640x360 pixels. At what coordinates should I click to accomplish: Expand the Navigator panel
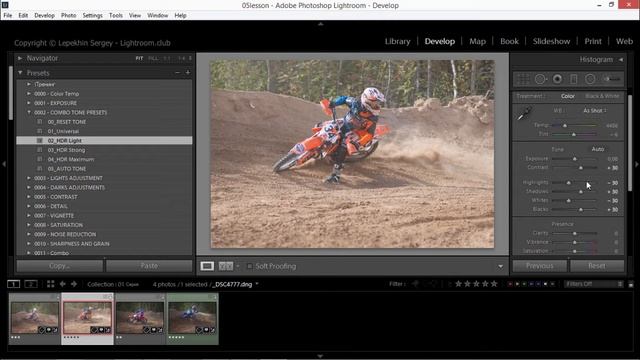(x=20, y=58)
